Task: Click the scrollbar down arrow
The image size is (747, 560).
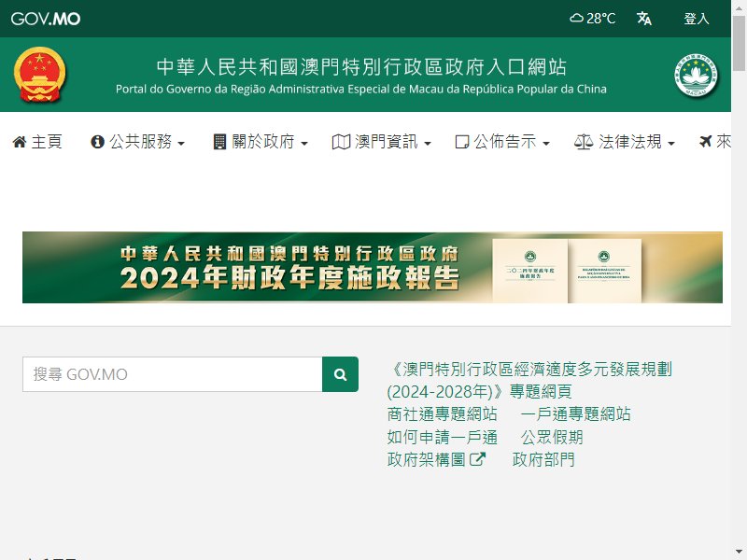Action: tap(740, 553)
